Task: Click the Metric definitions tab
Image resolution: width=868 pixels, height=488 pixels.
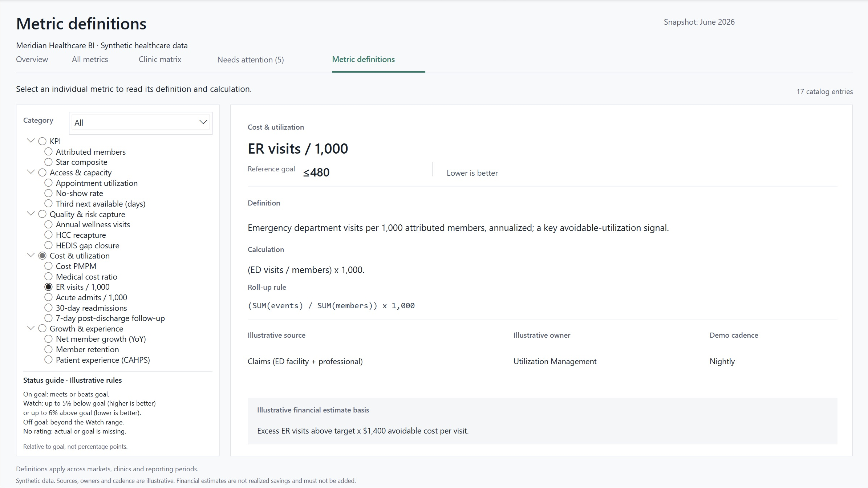Action: [x=364, y=60]
